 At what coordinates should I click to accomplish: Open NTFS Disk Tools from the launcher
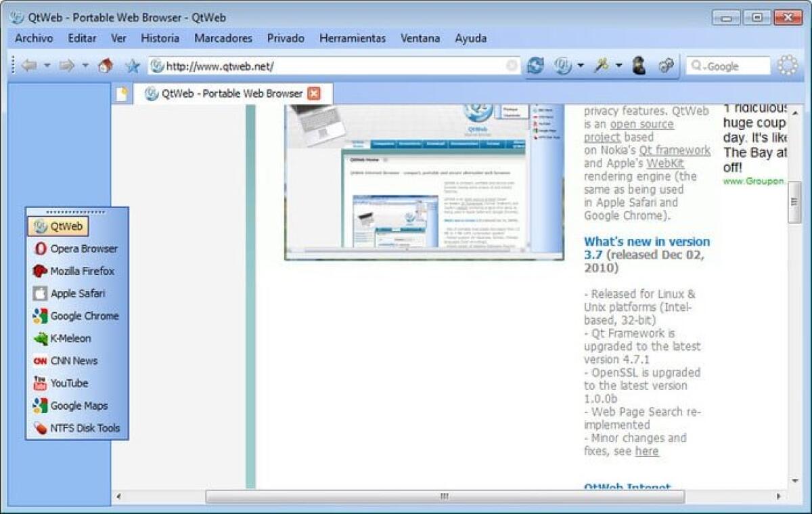85,428
